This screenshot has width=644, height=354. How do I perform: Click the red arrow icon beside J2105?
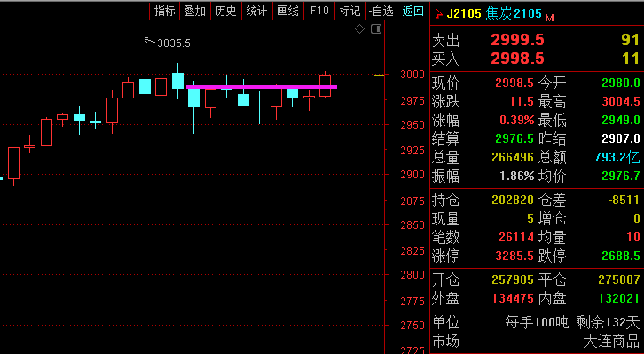coord(438,13)
